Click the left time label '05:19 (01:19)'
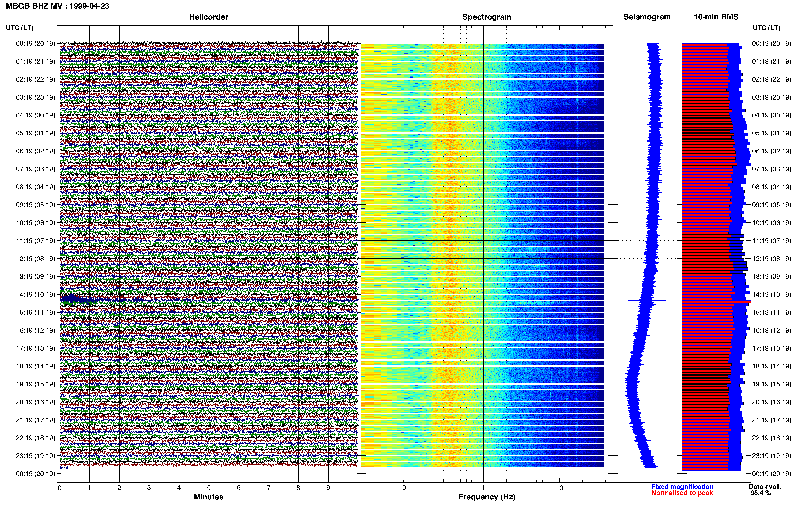 pos(36,133)
